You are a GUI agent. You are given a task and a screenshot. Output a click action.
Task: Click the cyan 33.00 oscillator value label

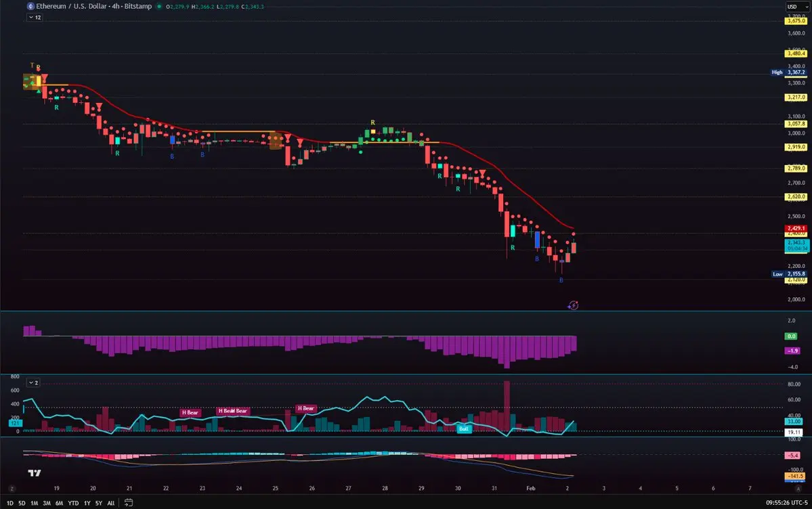click(x=794, y=422)
